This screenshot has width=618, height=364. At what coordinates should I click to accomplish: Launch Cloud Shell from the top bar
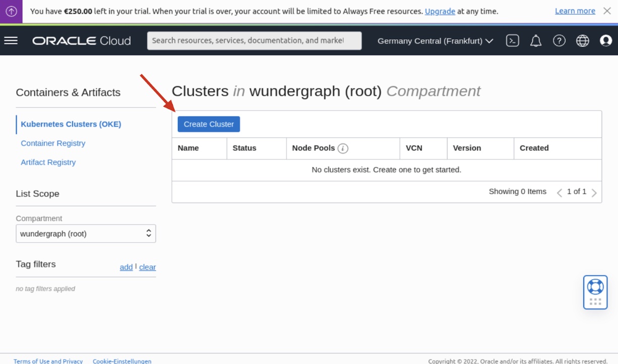(512, 41)
